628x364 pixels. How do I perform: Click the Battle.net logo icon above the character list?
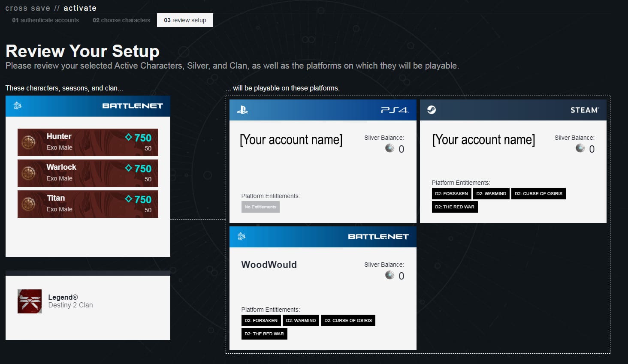pos(18,105)
